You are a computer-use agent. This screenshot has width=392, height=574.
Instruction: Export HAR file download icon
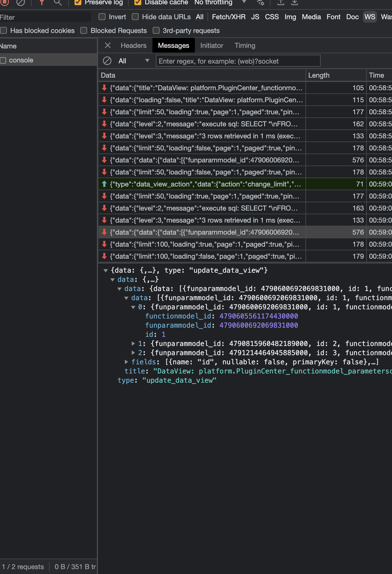[295, 2]
